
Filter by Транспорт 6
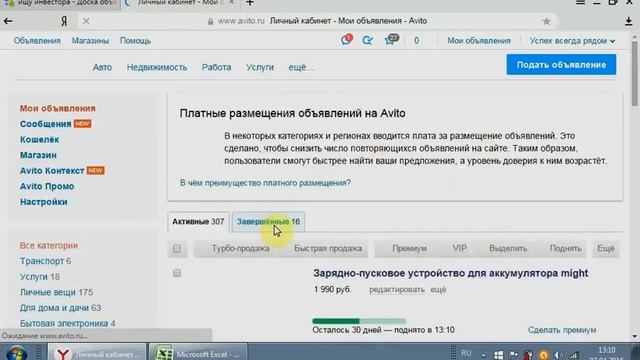(x=45, y=261)
